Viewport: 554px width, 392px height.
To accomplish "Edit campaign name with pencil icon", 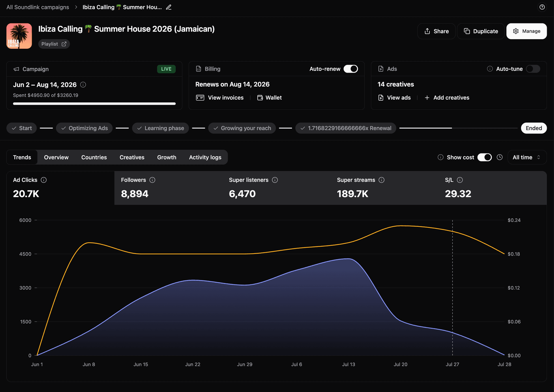I will [x=169, y=7].
